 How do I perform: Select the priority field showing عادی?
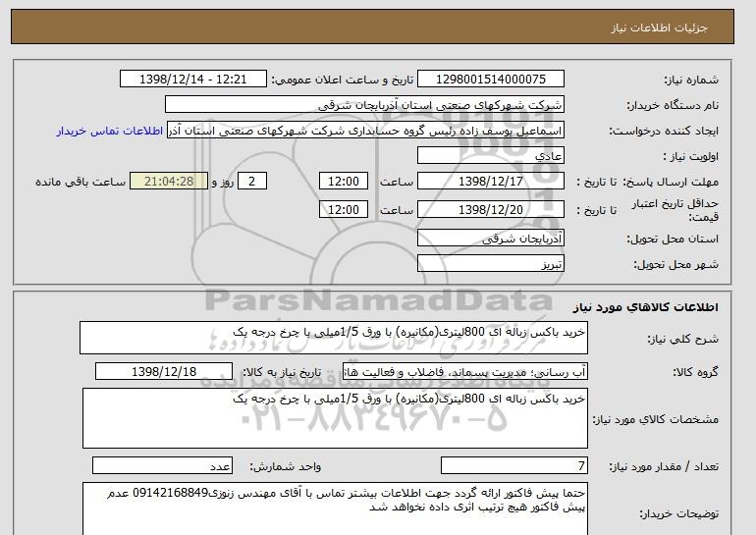click(490, 156)
